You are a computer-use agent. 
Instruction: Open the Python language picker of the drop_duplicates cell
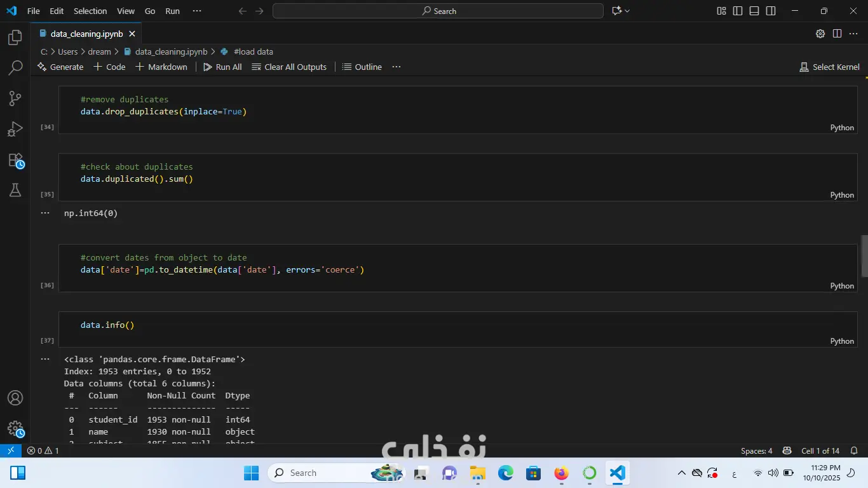tap(842, 128)
